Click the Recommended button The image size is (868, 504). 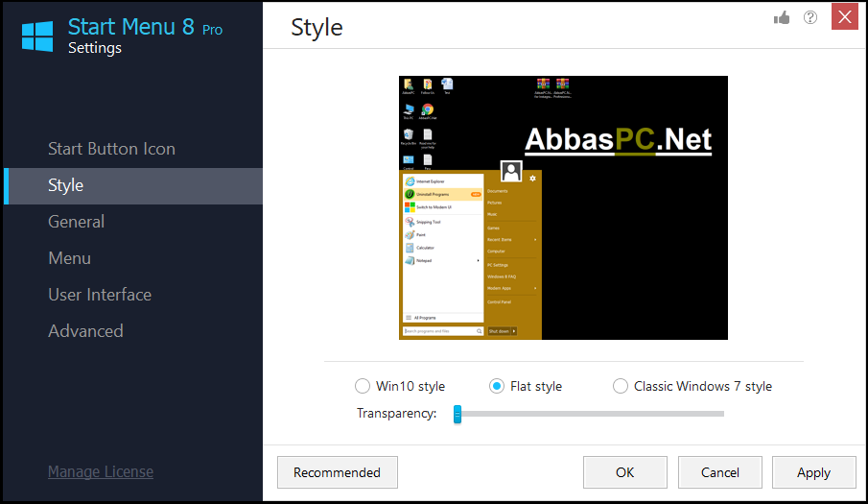(x=337, y=472)
